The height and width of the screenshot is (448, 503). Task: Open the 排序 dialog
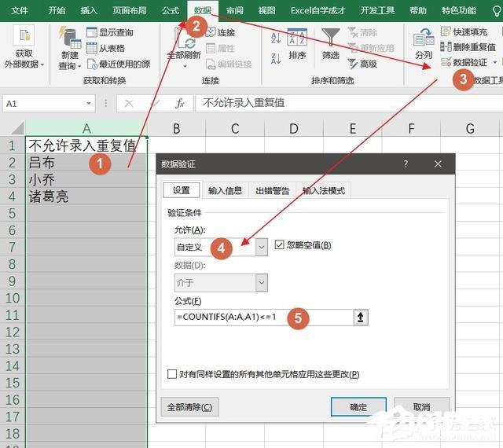pyautogui.click(x=297, y=44)
